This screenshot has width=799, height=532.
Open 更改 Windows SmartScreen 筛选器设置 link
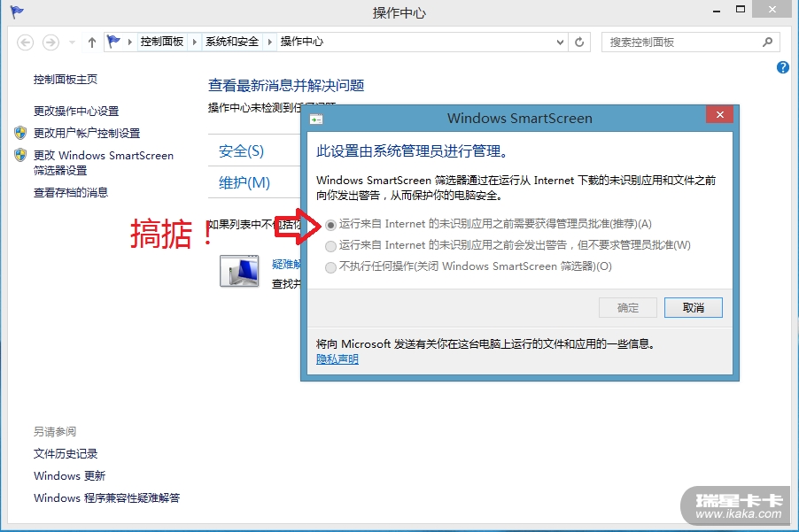pos(104,163)
